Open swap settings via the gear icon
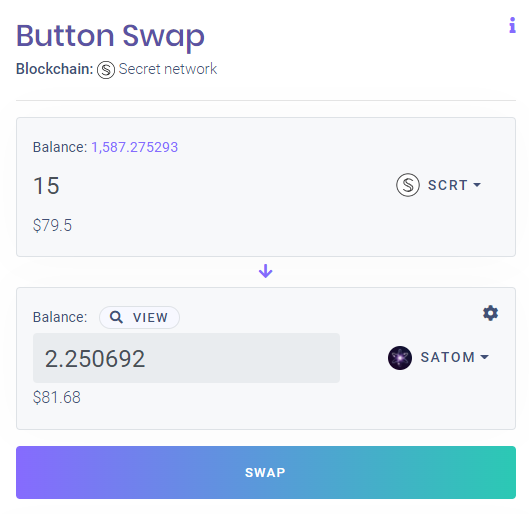Image resolution: width=529 pixels, height=514 pixels. [x=490, y=313]
